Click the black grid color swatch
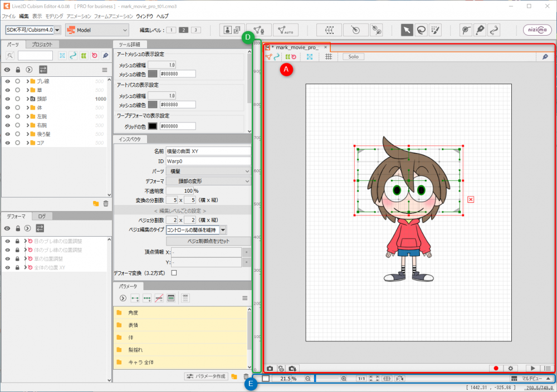Image resolution: width=557 pixels, height=392 pixels. click(153, 126)
